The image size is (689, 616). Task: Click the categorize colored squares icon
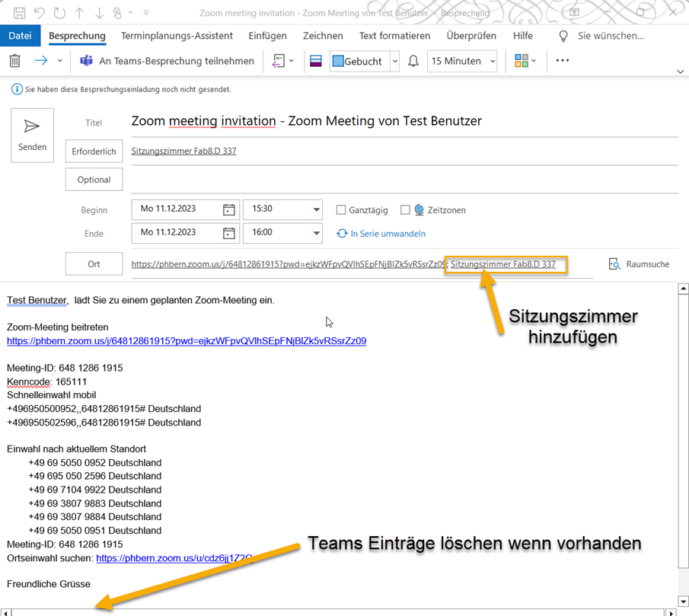[x=522, y=61]
